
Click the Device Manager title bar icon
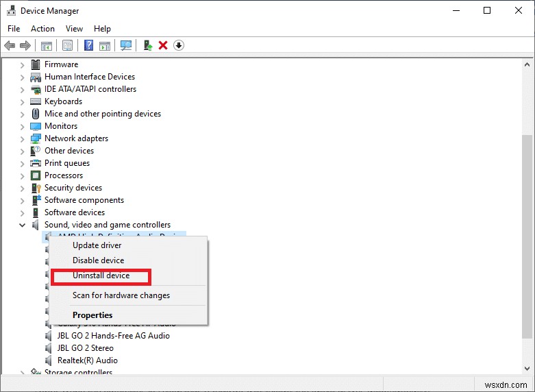11,10
